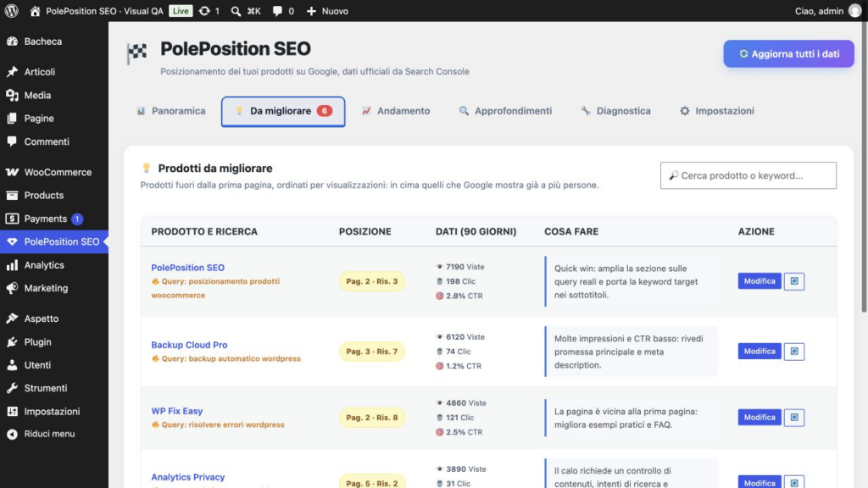Open the PolePosition SEO product link
Image resolution: width=868 pixels, height=488 pixels.
click(x=187, y=267)
